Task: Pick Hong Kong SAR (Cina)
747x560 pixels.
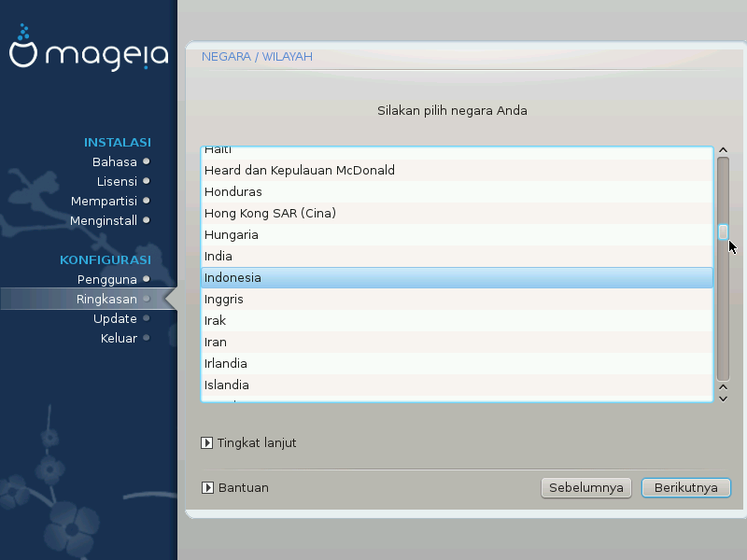Action: tap(457, 214)
